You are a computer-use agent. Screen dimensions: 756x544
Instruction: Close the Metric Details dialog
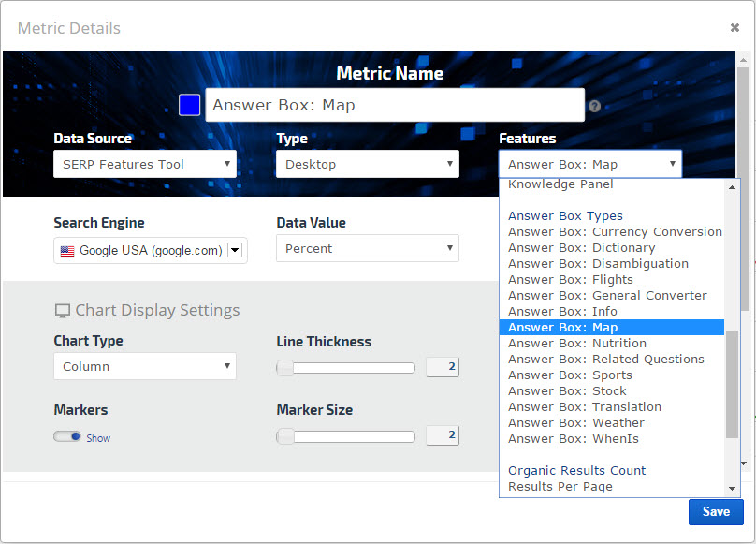[734, 28]
